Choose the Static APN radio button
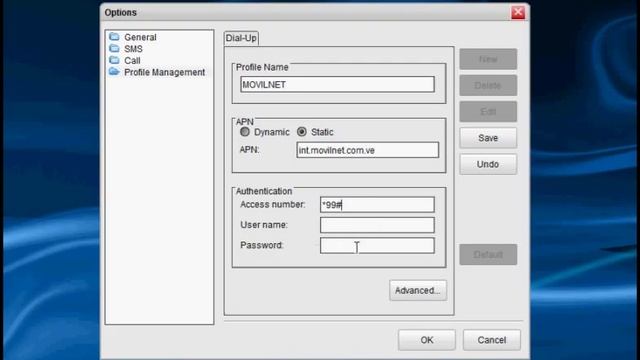Image resolution: width=640 pixels, height=360 pixels. (302, 132)
